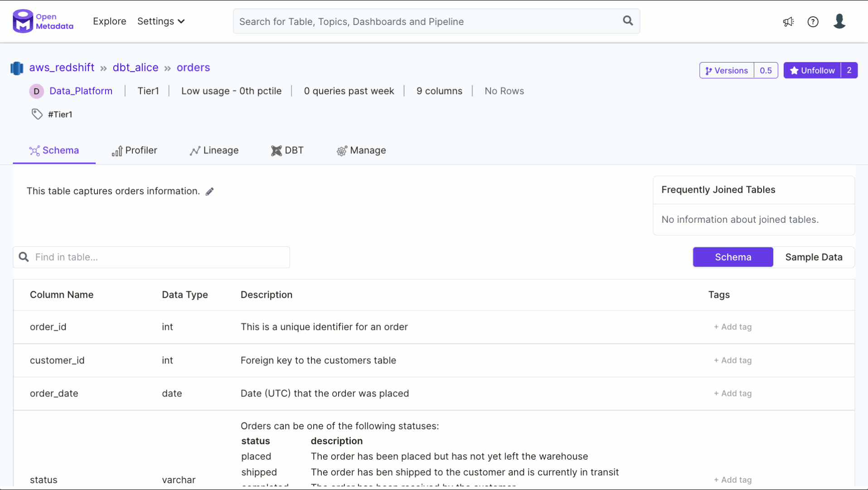Viewport: 868px width, 490px height.
Task: Add tag to order_id column
Action: (732, 327)
